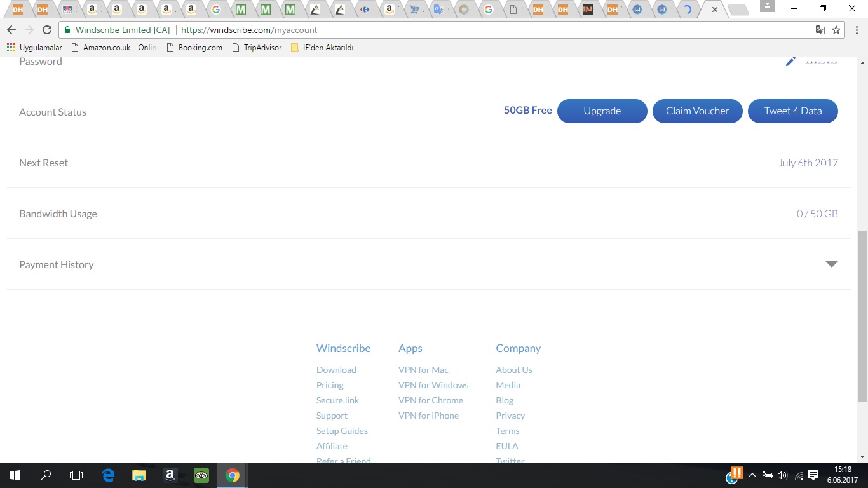The height and width of the screenshot is (488, 868).
Task: Open the Blog footer link
Action: (x=505, y=400)
